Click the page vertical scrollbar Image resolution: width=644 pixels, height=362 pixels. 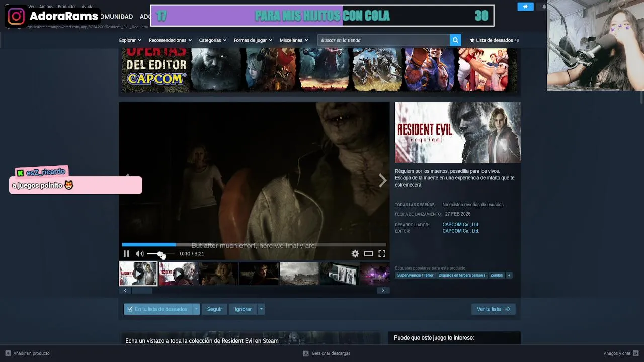pos(641,98)
